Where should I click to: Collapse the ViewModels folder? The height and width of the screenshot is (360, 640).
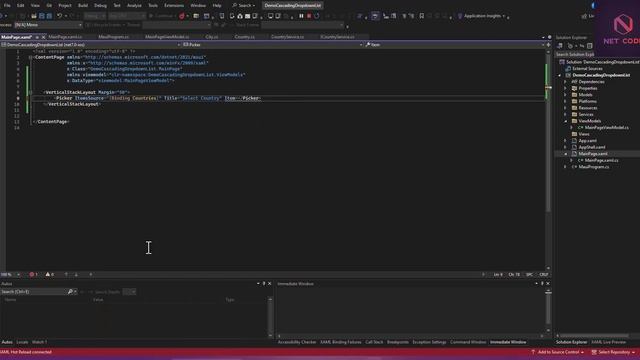point(565,121)
